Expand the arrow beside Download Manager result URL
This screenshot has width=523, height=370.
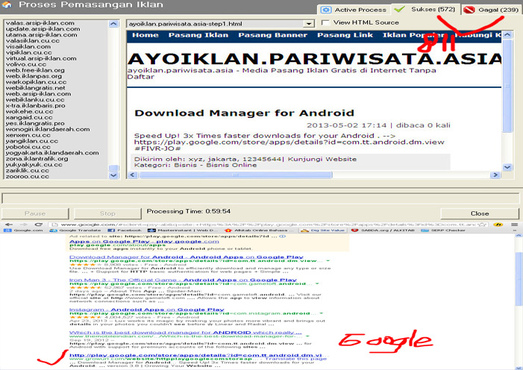328,261
